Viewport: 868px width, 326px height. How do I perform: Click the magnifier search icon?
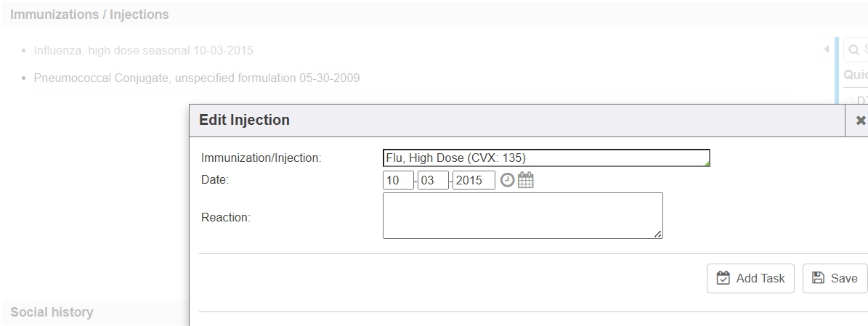click(x=853, y=50)
